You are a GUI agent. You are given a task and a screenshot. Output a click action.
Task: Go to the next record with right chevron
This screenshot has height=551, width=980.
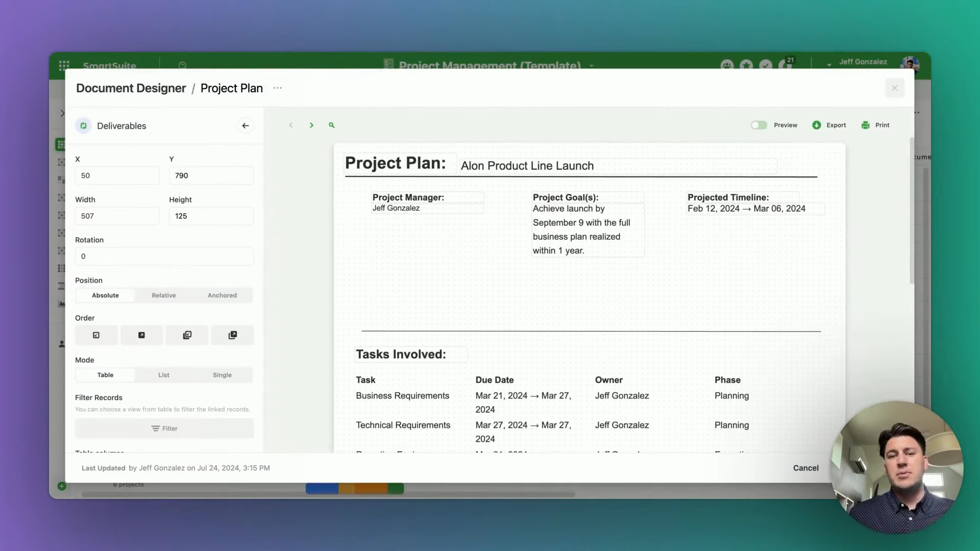click(311, 125)
